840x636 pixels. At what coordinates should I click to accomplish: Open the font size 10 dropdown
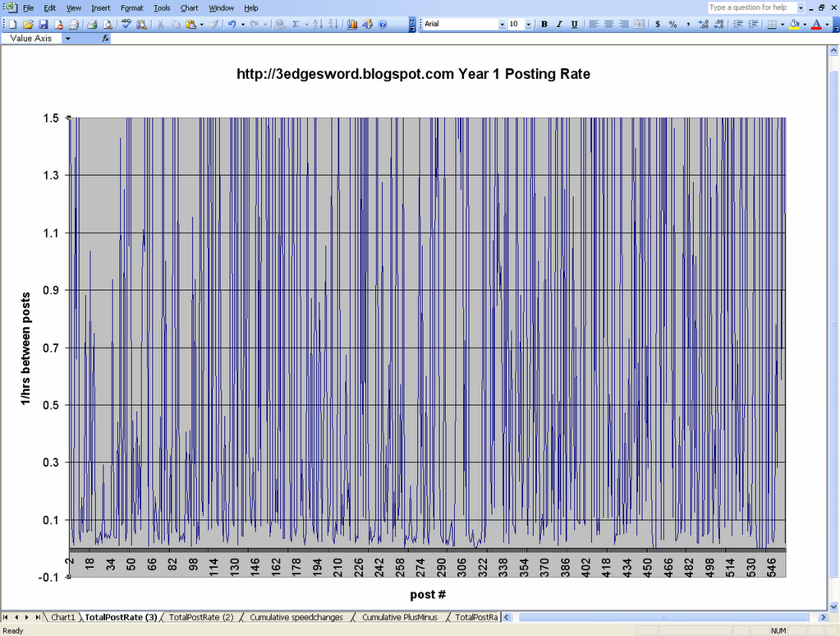point(528,24)
